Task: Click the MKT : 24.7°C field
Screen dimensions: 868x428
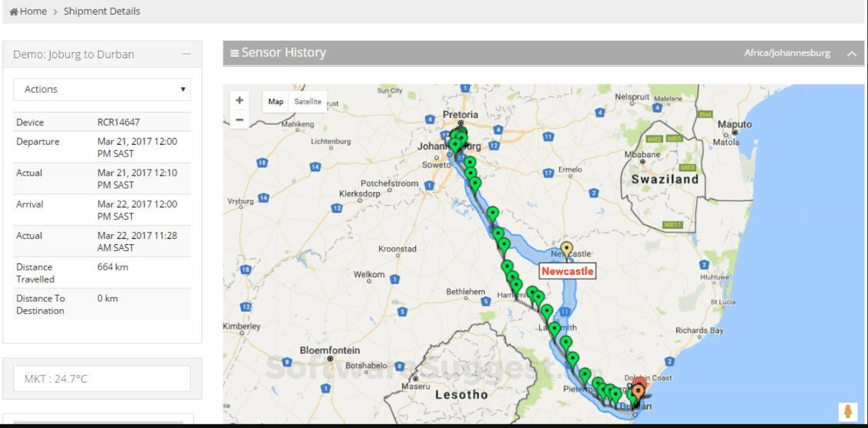Action: (101, 378)
